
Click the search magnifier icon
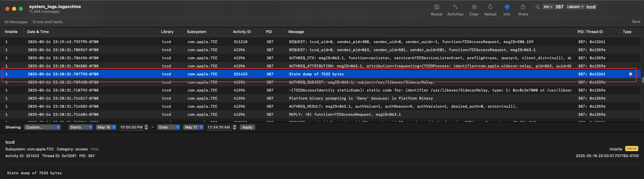pyautogui.click(x=538, y=7)
